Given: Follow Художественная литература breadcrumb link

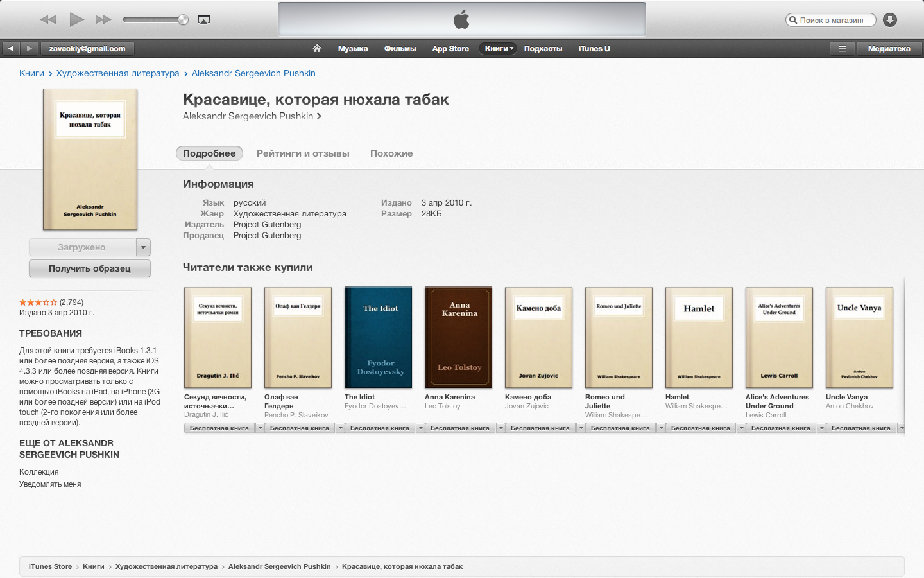Looking at the screenshot, I should [x=117, y=73].
